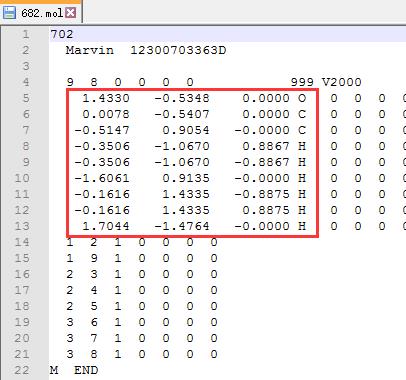The image size is (406, 380).
Task: Select the 682.mol file tab
Action: point(41,12)
